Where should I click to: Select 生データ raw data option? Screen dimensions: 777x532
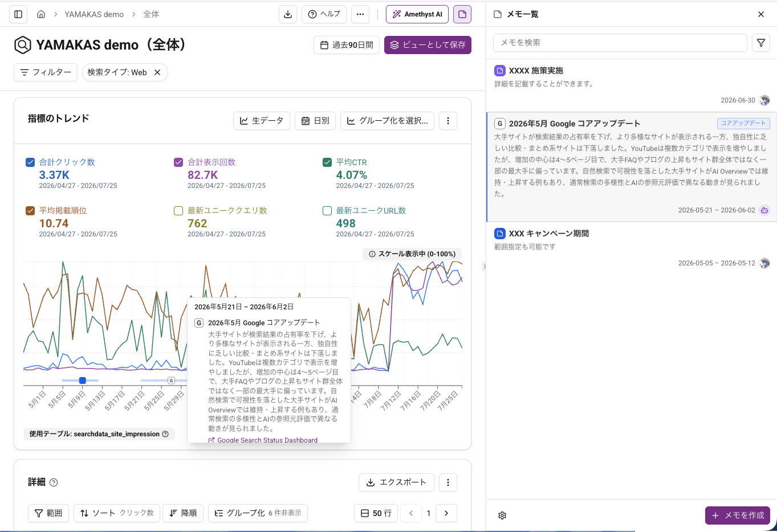262,121
